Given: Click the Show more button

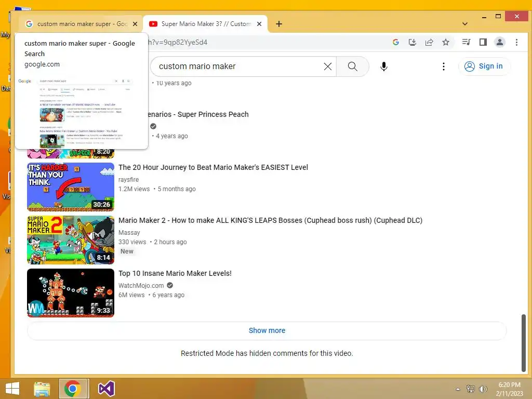Looking at the screenshot, I should coord(267,330).
